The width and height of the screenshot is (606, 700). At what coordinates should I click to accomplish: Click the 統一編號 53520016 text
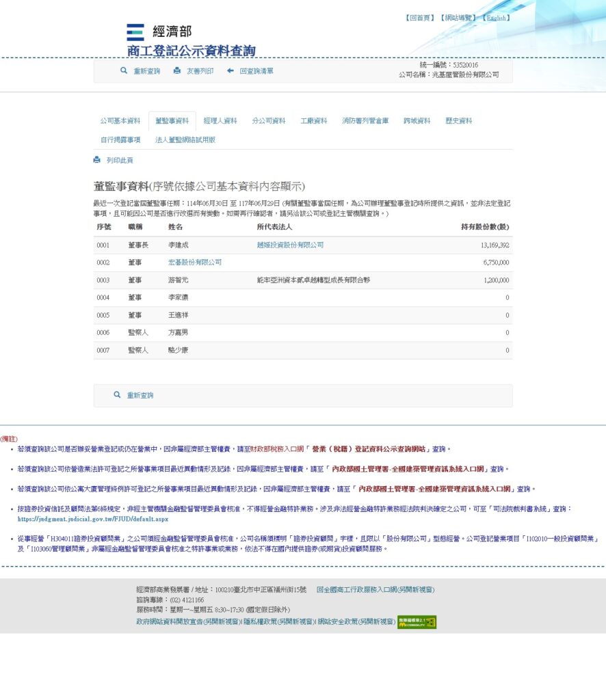click(449, 65)
